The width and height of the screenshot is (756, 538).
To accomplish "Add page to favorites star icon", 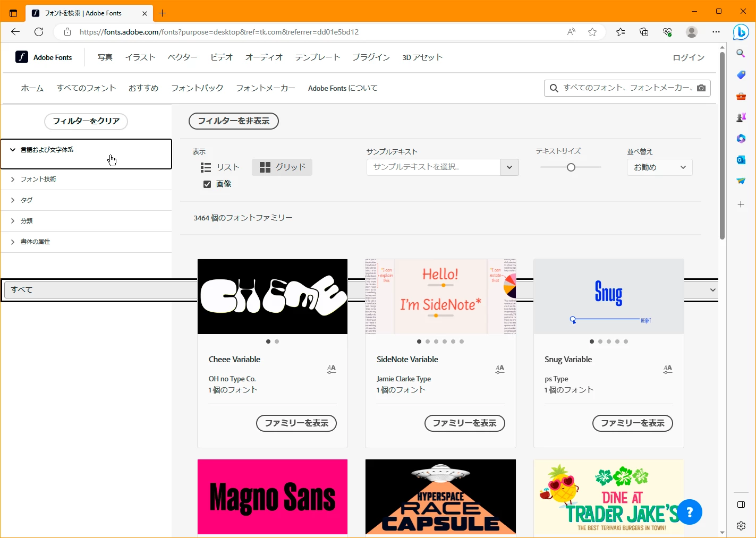I will click(x=592, y=32).
